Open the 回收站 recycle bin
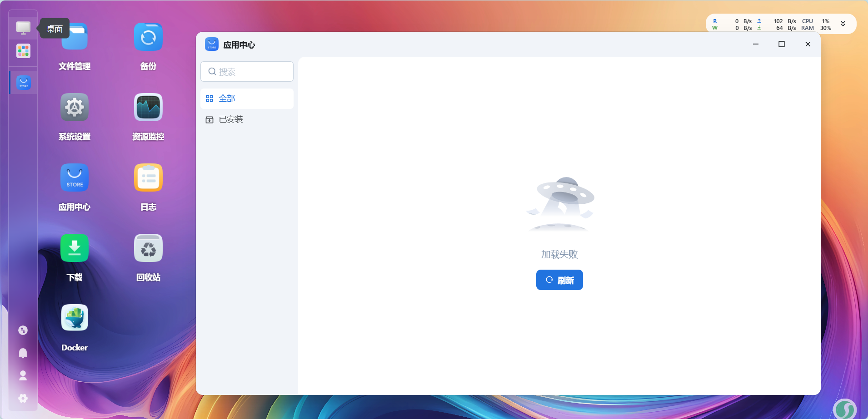Image resolution: width=868 pixels, height=419 pixels. tap(148, 248)
